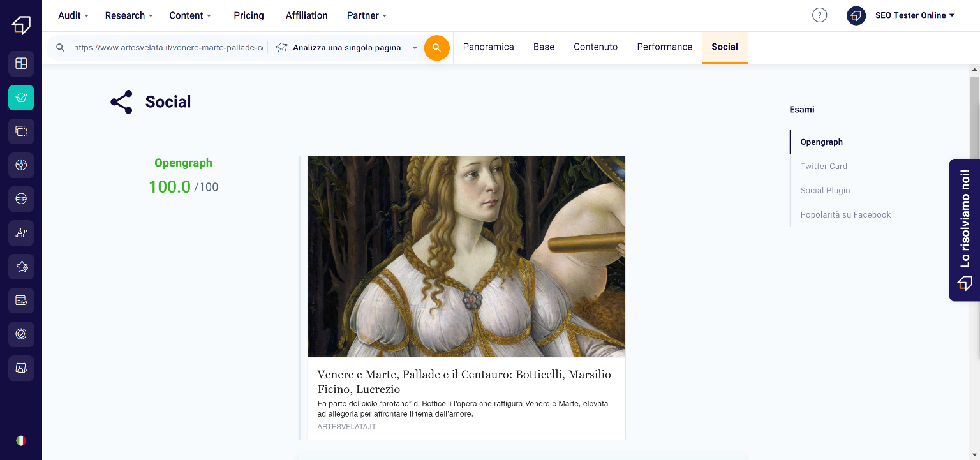Jump to Opengraph exam section
The image size is (980, 460).
coord(822,142)
